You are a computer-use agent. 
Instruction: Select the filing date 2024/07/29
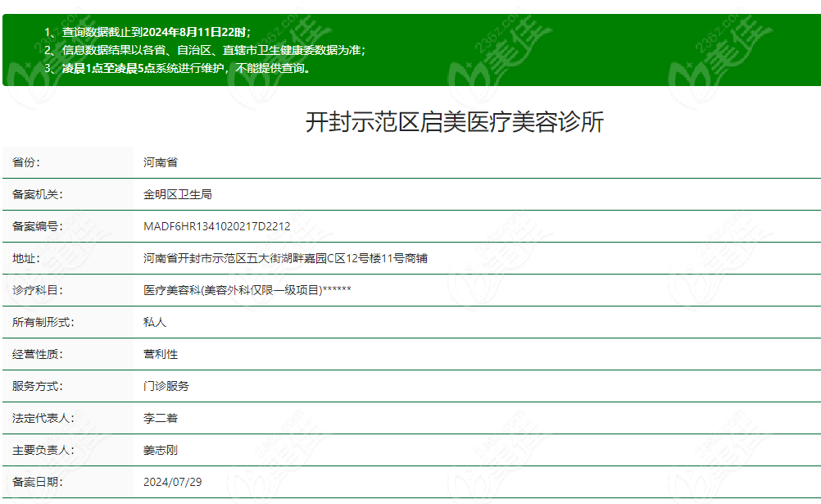pyautogui.click(x=173, y=482)
